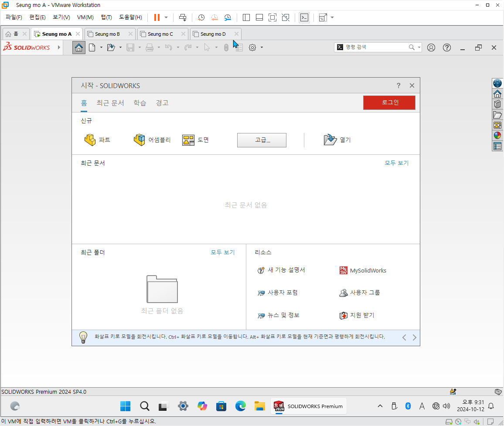Show previous tip with left arrow
The height and width of the screenshot is (426, 504).
tap(404, 337)
